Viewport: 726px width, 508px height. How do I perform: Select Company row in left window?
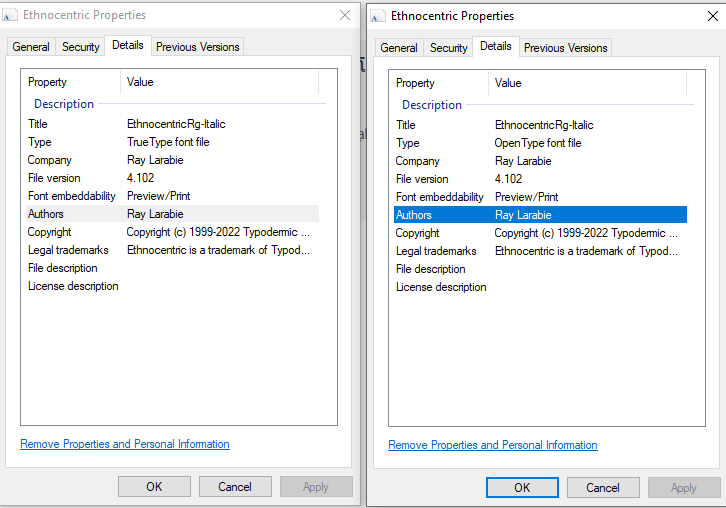tap(172, 160)
